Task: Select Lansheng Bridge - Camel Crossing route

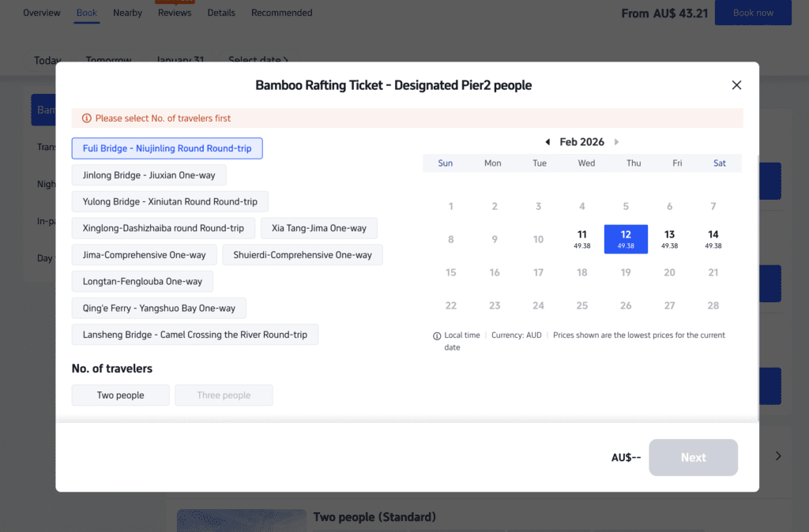Action: click(194, 335)
